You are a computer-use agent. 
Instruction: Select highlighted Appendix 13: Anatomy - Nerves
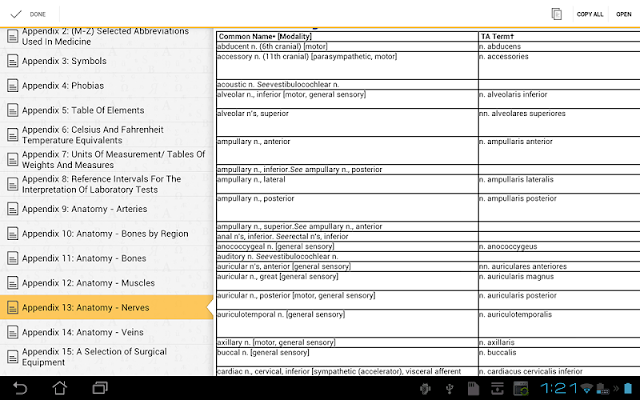107,307
